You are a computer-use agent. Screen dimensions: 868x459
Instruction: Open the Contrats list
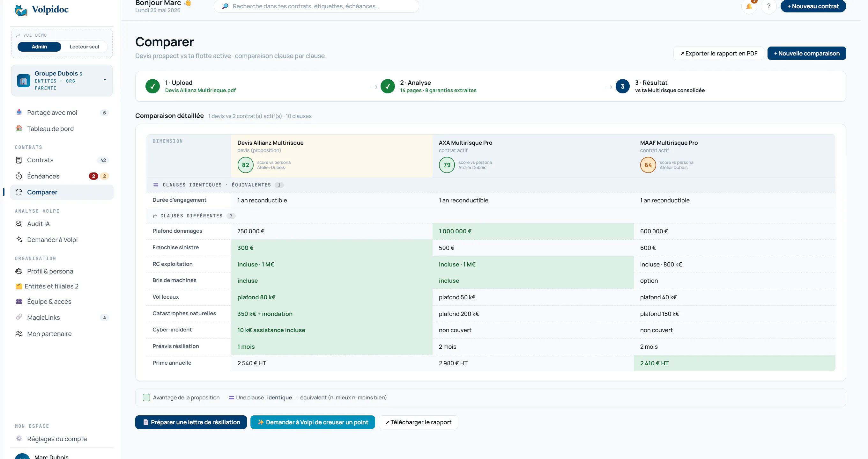click(62, 160)
